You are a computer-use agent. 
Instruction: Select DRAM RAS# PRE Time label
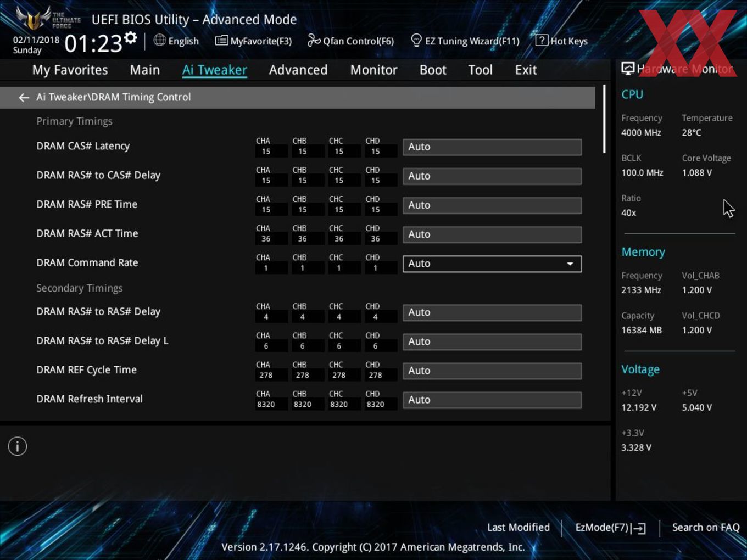[87, 204]
